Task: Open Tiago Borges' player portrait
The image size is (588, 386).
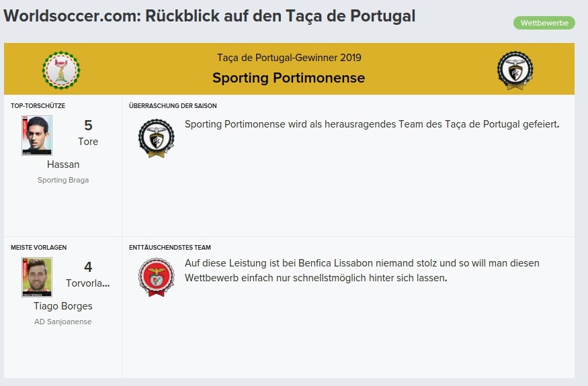Action: [x=37, y=277]
